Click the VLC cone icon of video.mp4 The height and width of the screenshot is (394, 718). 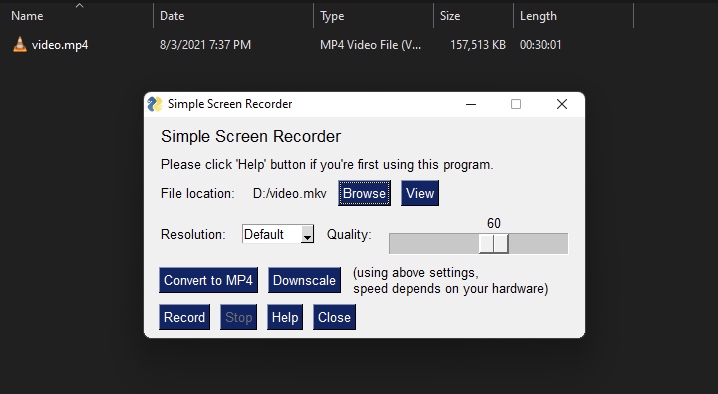(20, 44)
